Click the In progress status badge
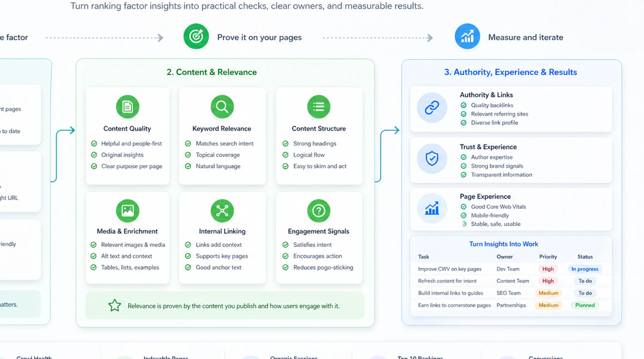644x359 pixels. pyautogui.click(x=585, y=269)
